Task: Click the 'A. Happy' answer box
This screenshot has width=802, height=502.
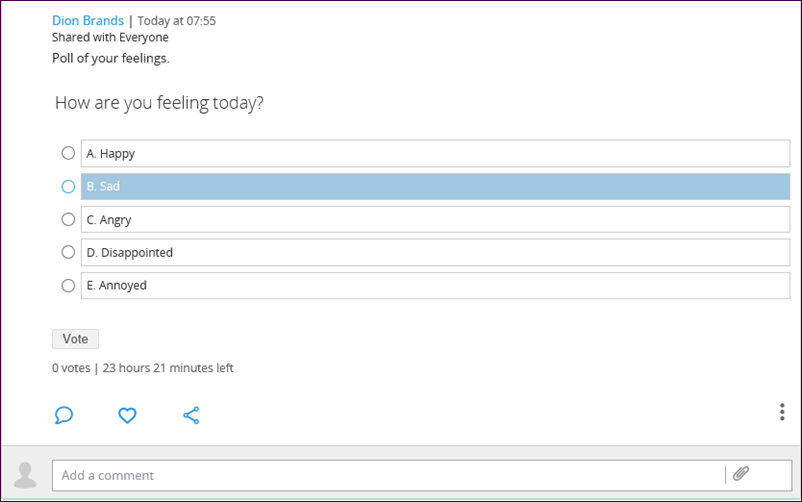Action: (x=435, y=153)
